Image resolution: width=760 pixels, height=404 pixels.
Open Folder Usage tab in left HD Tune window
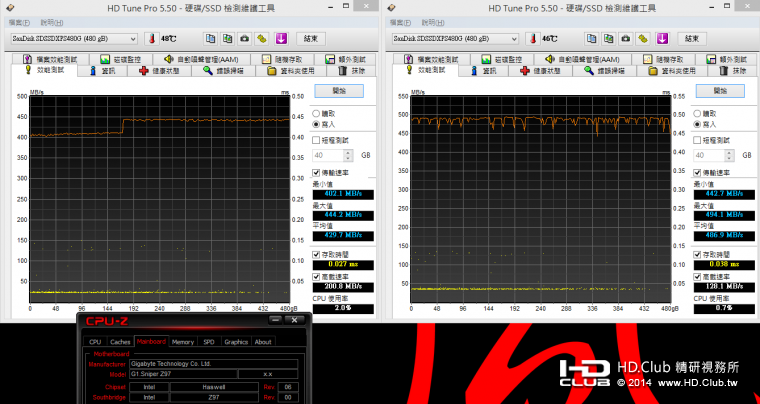291,71
